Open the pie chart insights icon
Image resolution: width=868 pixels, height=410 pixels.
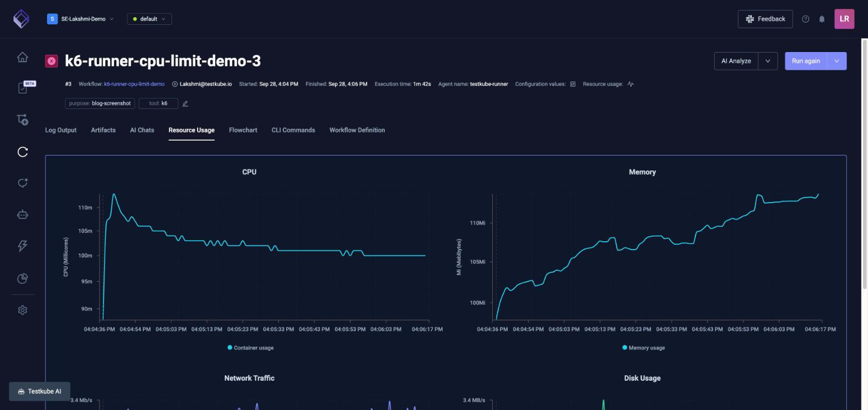(x=23, y=278)
